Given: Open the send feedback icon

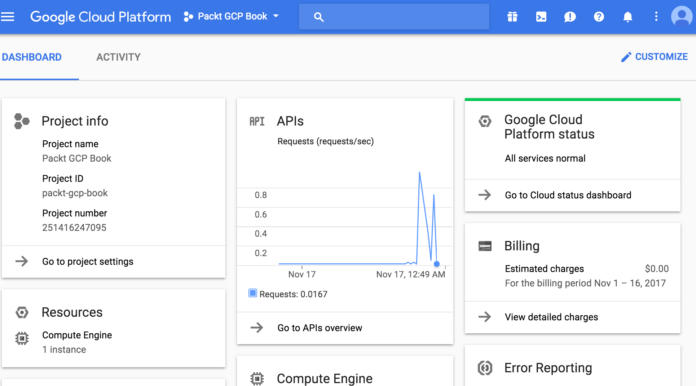Looking at the screenshot, I should click(x=570, y=17).
